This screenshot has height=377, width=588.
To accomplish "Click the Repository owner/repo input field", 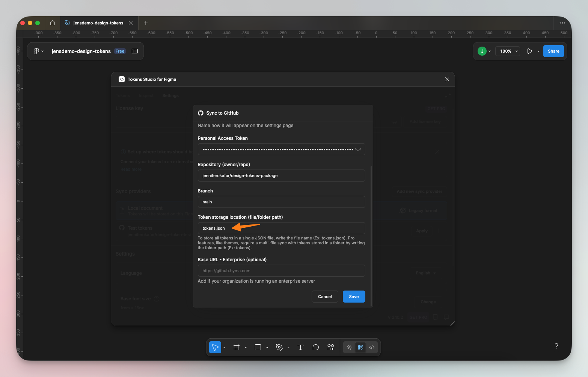I will click(282, 176).
